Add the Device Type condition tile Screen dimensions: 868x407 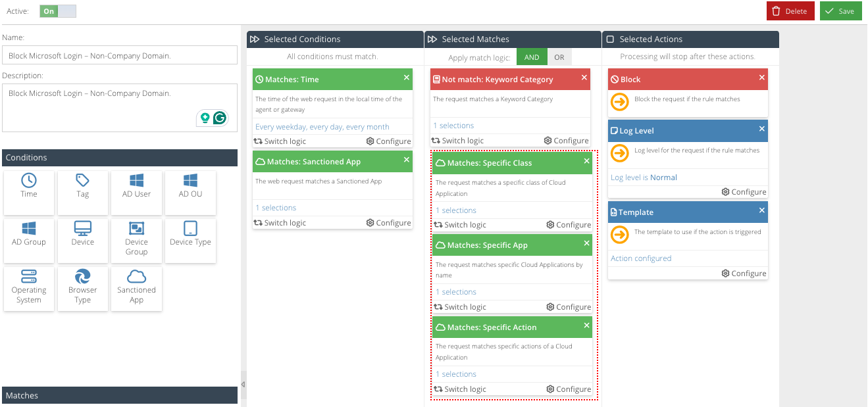(190, 241)
